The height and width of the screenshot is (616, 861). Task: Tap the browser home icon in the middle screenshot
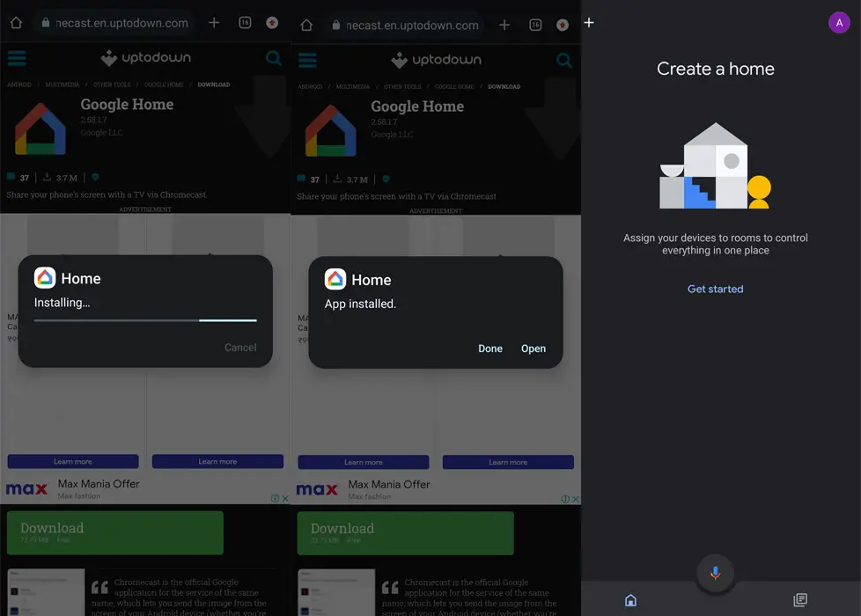306,26
